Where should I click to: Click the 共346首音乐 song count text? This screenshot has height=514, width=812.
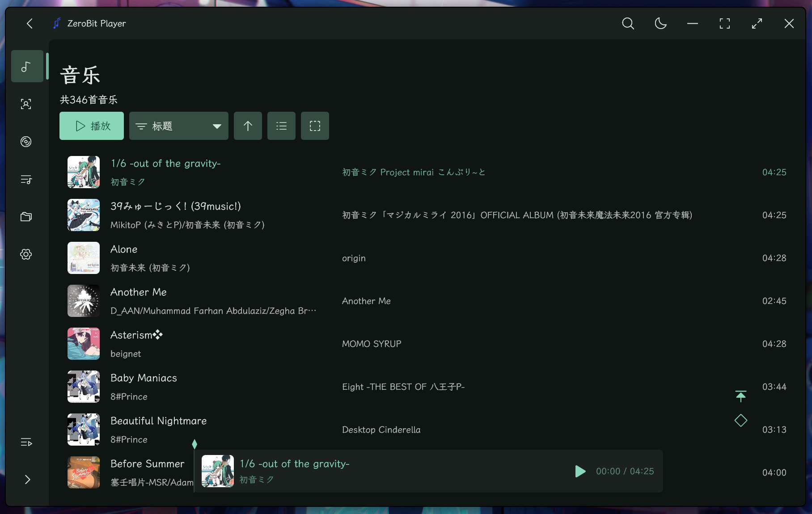click(89, 100)
